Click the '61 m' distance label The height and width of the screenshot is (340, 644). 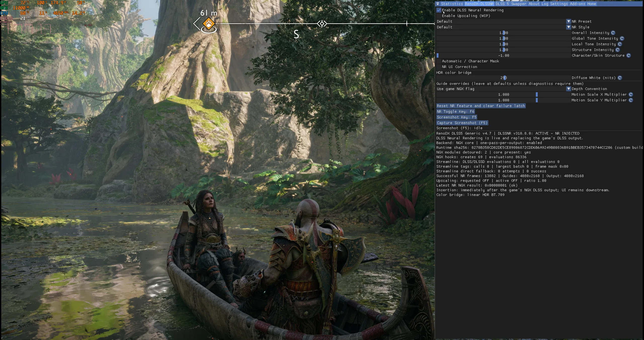pyautogui.click(x=209, y=13)
